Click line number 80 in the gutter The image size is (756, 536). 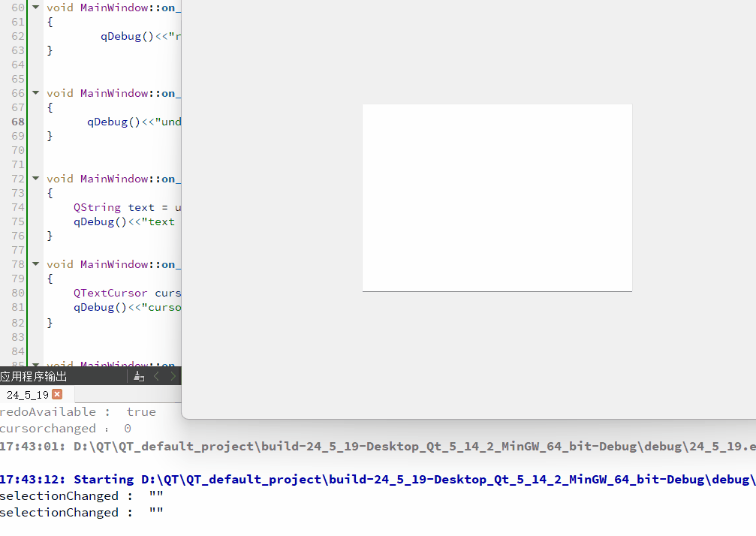[x=18, y=293]
